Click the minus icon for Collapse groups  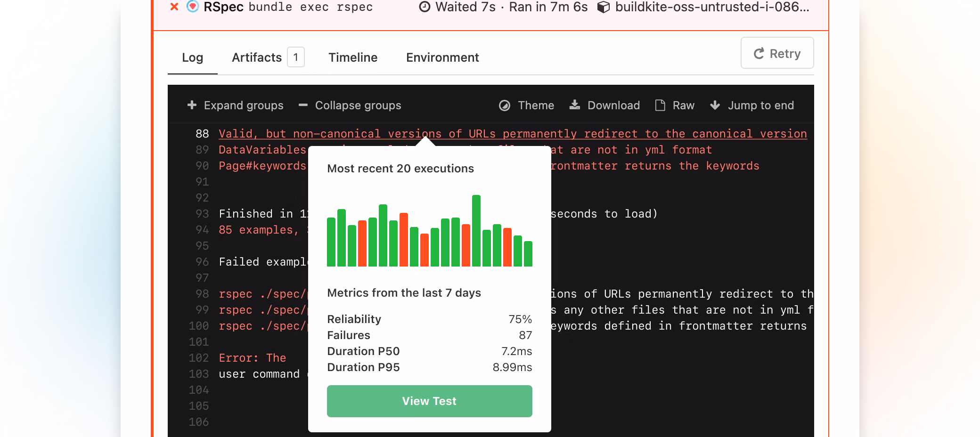click(303, 105)
